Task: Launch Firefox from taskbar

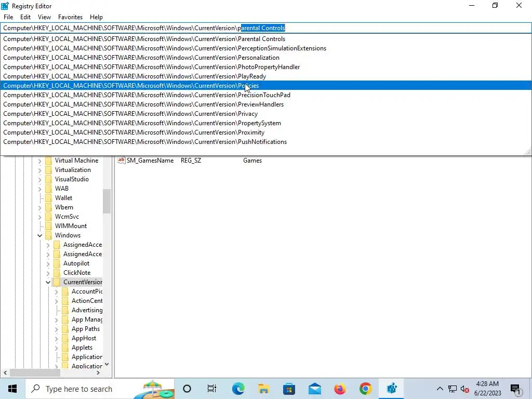Action: point(340,389)
